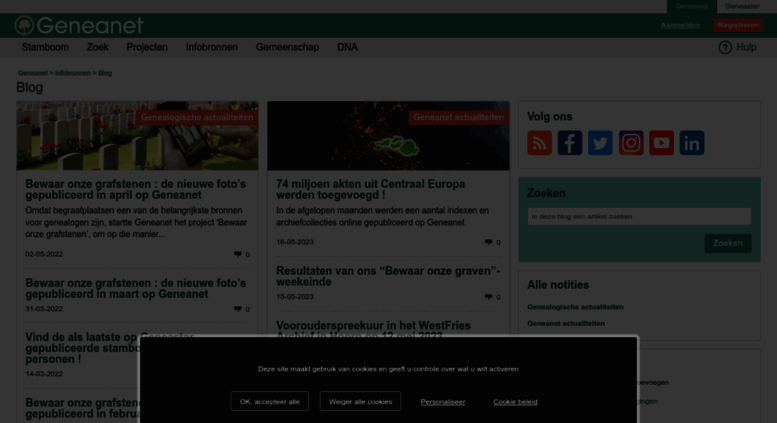Screen dimensions: 777x423
Task: Open the Central Europe map thumbnail
Action: coord(388,136)
